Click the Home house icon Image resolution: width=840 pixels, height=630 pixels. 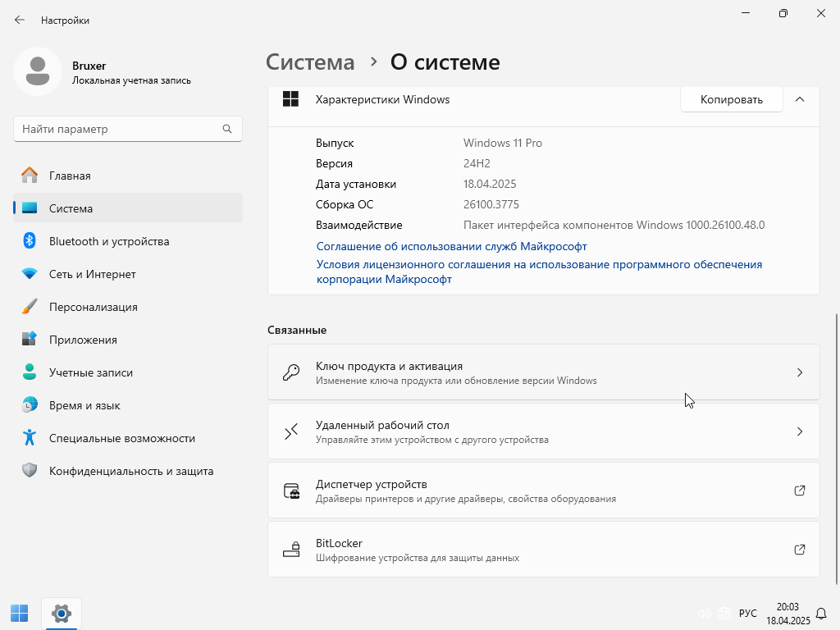(30, 176)
